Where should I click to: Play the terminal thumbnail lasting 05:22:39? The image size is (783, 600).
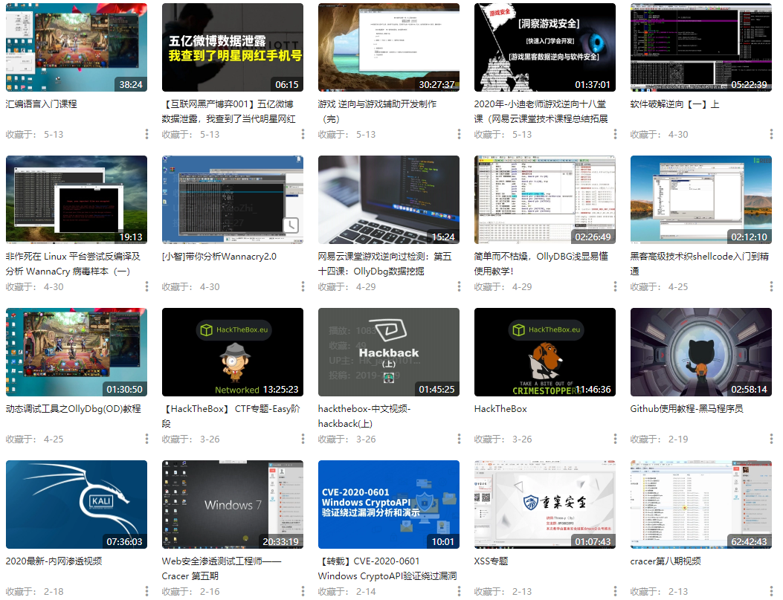click(701, 47)
